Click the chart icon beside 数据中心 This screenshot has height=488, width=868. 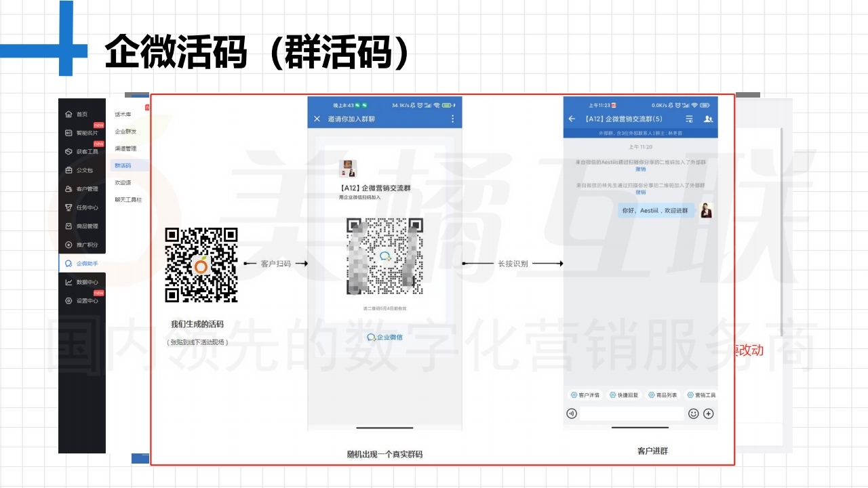[x=68, y=282]
